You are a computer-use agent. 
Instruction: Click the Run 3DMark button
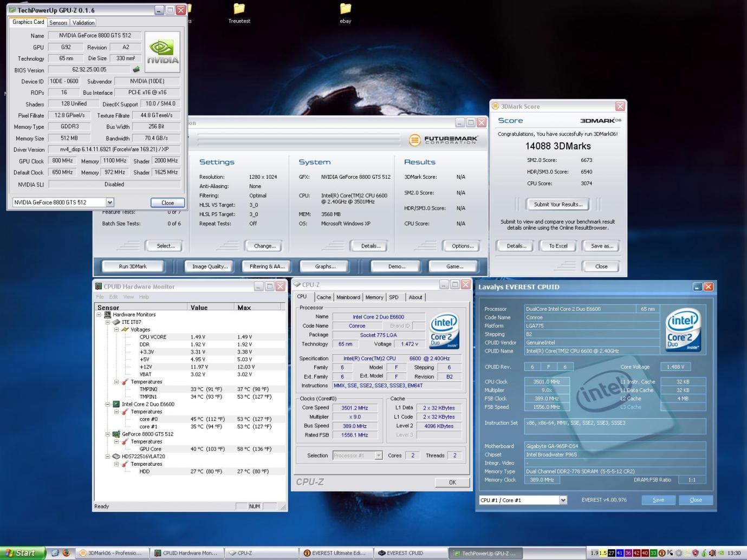133,266
